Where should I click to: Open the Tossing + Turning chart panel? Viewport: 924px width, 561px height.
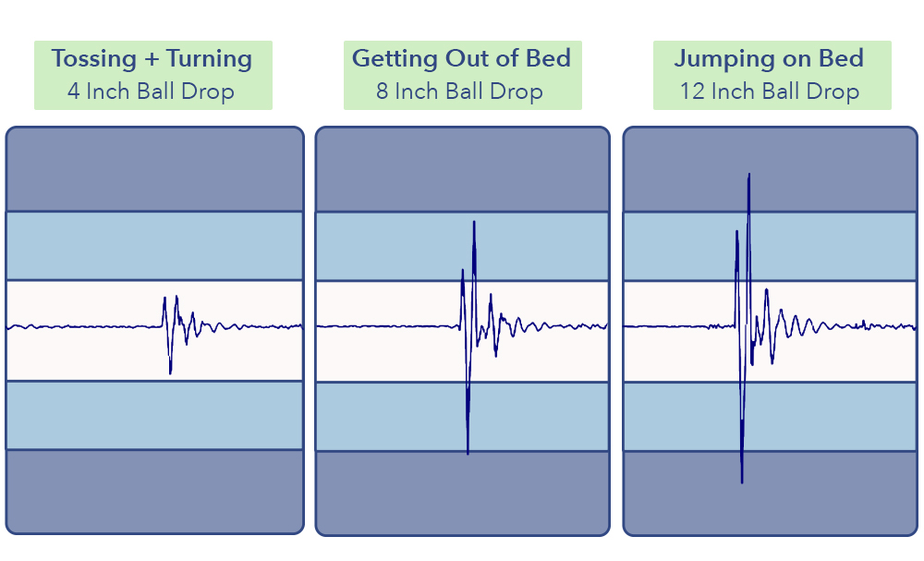tap(155, 331)
